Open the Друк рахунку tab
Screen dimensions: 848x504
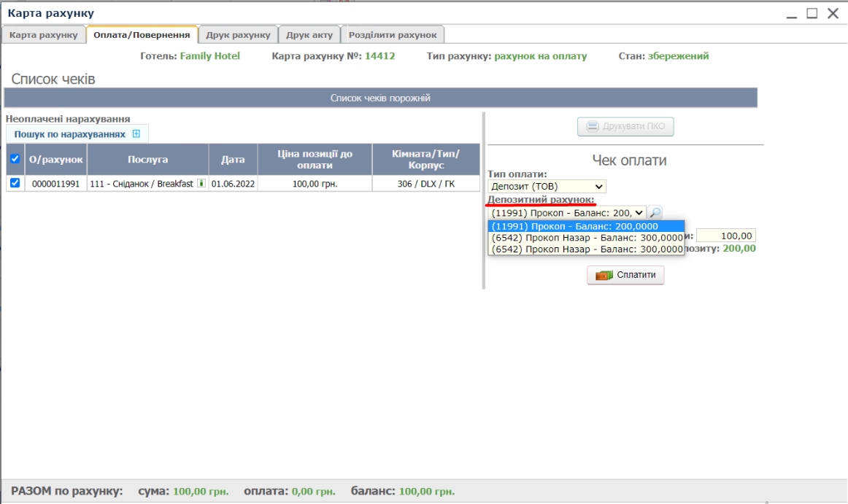(238, 35)
